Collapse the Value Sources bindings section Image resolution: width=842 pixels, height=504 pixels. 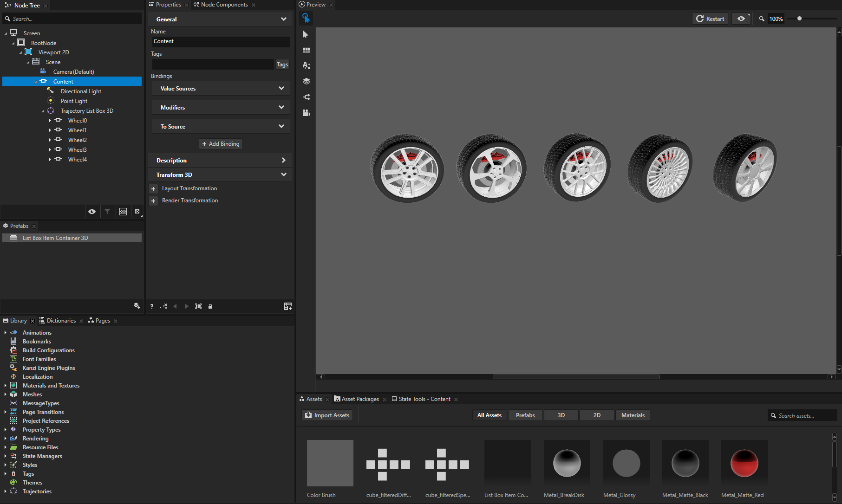pos(281,89)
